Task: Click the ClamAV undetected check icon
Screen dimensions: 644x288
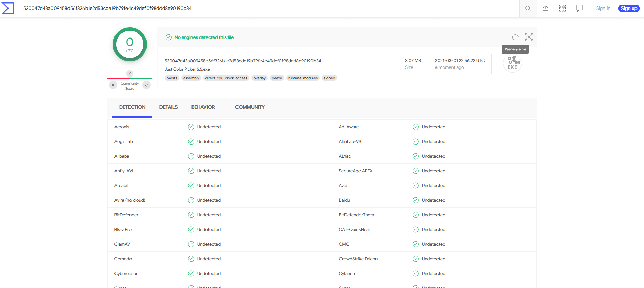Action: [191, 244]
